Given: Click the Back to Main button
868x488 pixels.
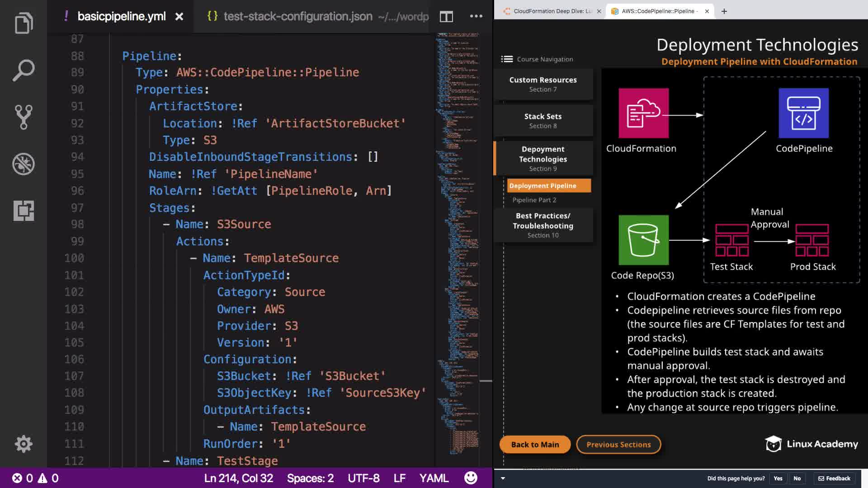Looking at the screenshot, I should pos(535,445).
